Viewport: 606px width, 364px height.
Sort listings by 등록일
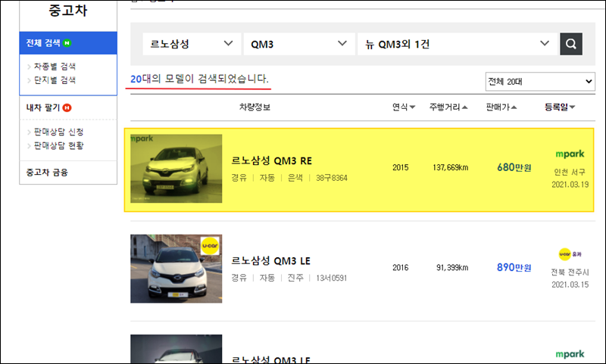point(560,107)
